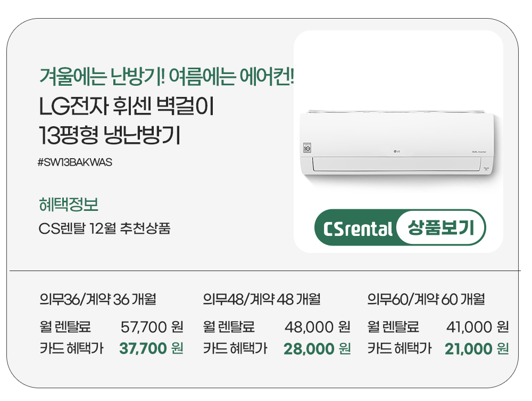Open the 혜택정보 heading
Image resolution: width=532 pixels, height=401 pixels.
(x=69, y=203)
